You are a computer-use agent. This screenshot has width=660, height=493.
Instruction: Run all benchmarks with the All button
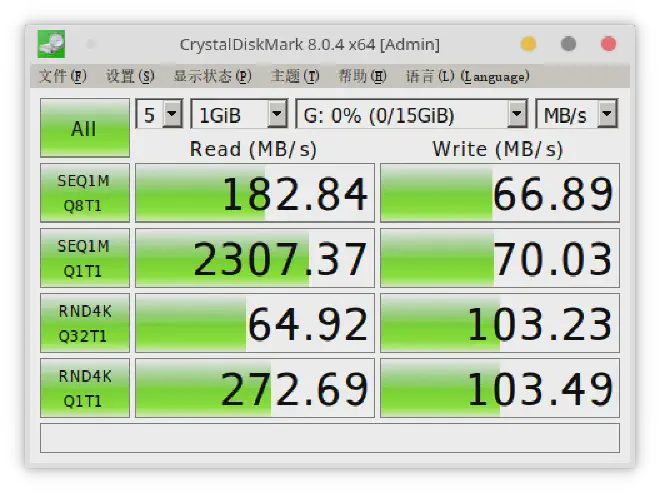[x=84, y=128]
